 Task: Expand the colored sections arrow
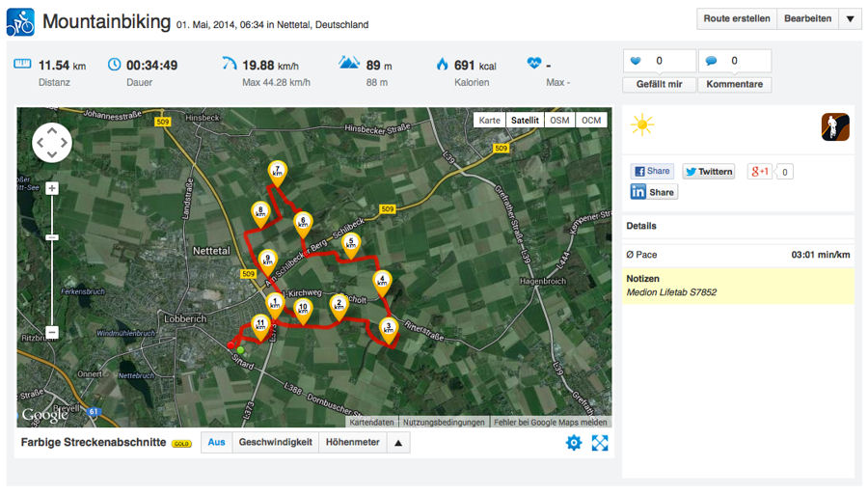[398, 442]
